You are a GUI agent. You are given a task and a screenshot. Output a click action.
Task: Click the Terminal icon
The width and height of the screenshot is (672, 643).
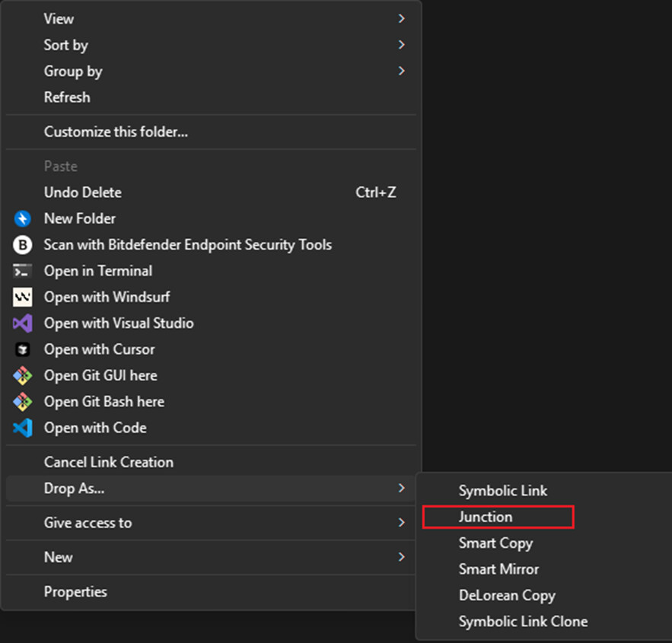point(22,271)
